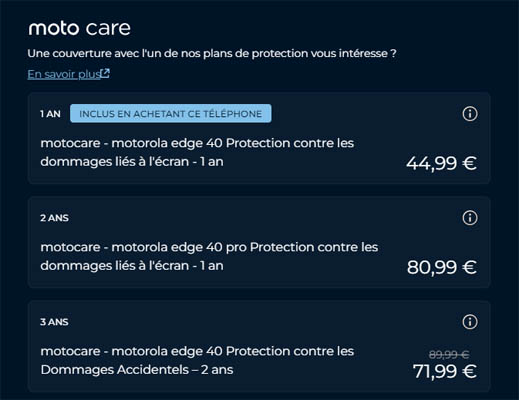Click the INCLUS EN ACHETANT CE TÉLÉPHONE badge
This screenshot has width=519, height=400.
pyautogui.click(x=171, y=114)
